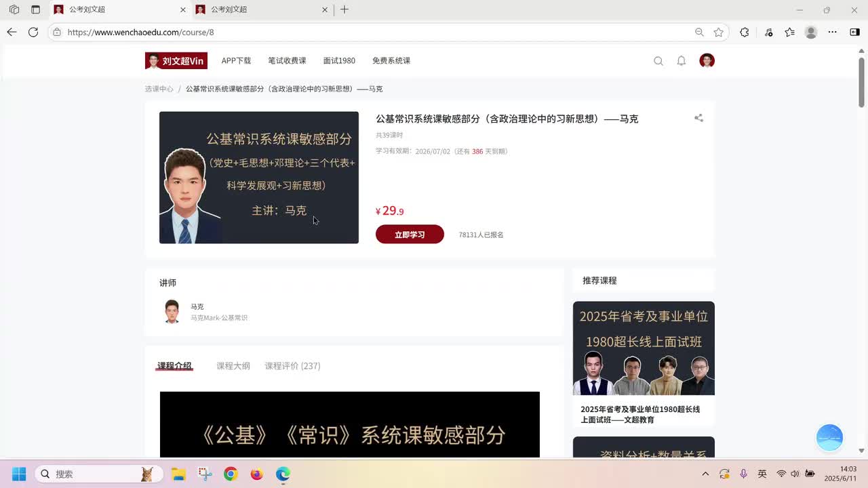The height and width of the screenshot is (488, 868).
Task: Open 笔试收费课 in the nav bar
Action: click(x=287, y=60)
